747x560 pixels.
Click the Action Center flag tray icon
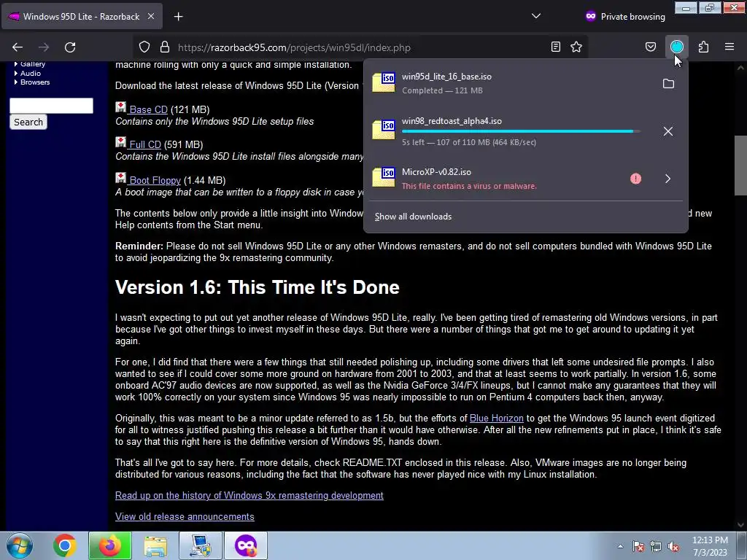click(x=638, y=546)
